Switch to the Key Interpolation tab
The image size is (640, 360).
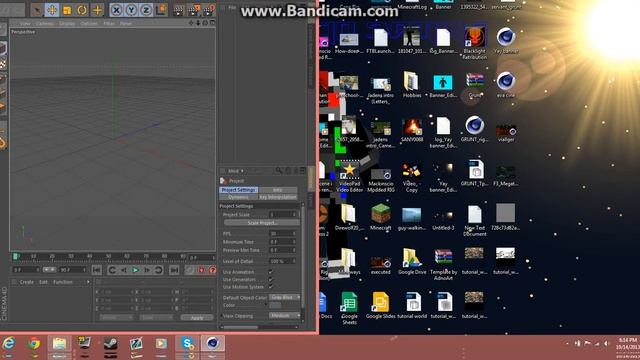tap(278, 197)
